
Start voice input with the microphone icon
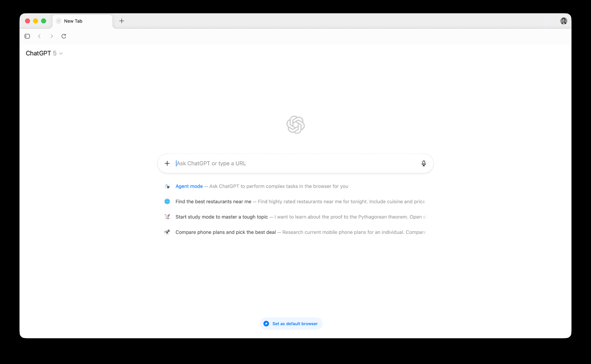(424, 164)
